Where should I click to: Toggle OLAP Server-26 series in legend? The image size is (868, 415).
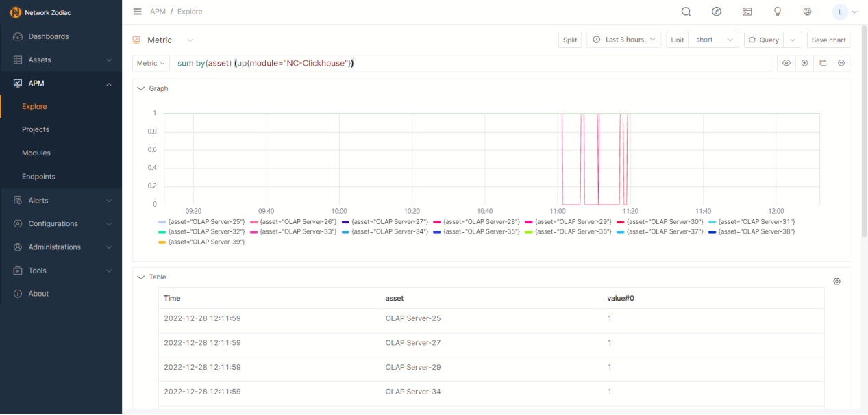[293, 222]
